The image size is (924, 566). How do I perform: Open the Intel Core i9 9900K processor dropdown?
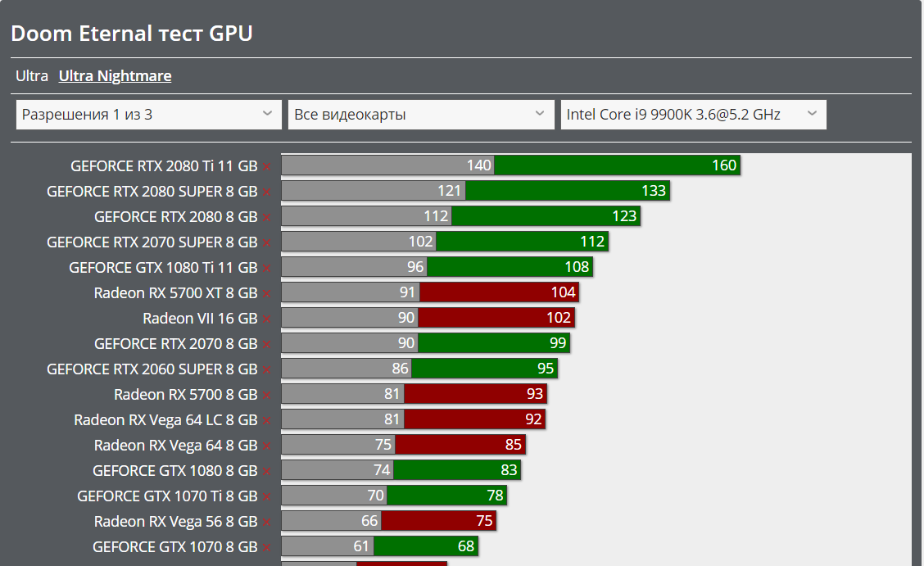click(x=693, y=114)
